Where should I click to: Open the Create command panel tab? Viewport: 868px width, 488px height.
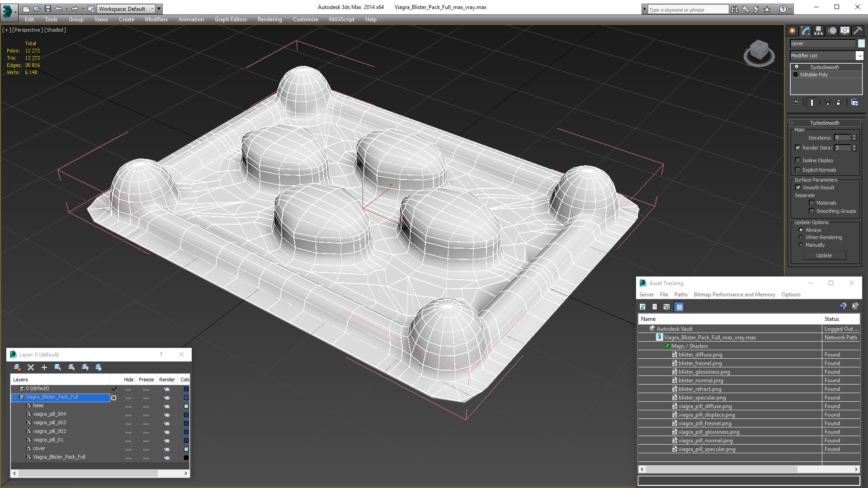point(792,31)
